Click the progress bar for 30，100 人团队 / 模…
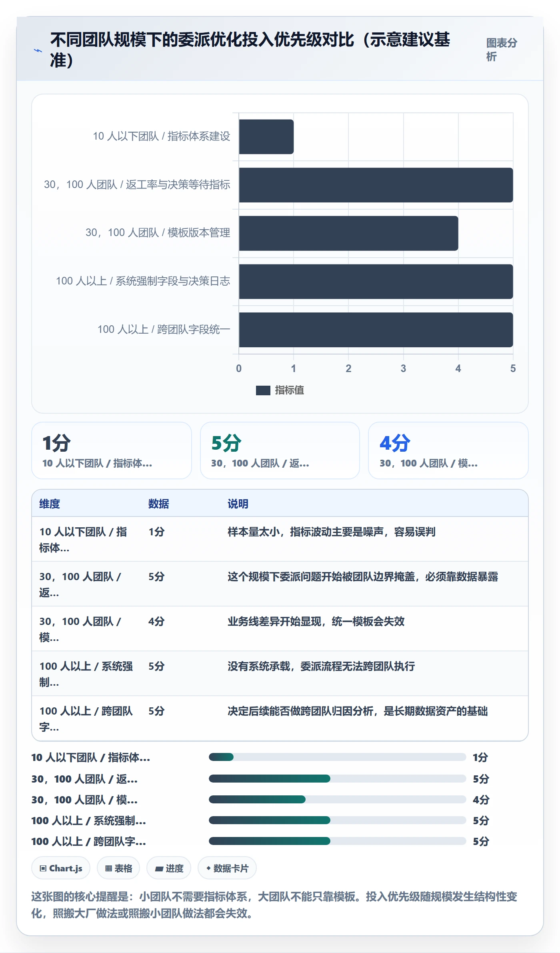Screen dimensions: 560x953 pyautogui.click(x=337, y=799)
